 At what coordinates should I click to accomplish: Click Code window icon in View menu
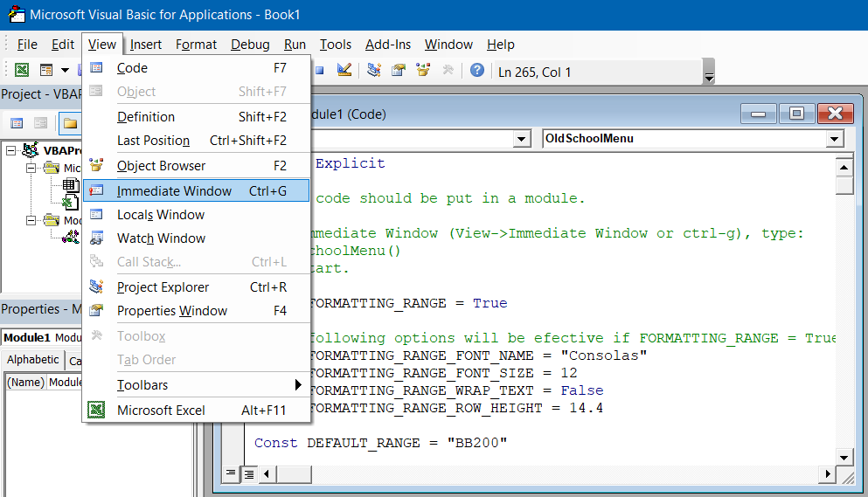point(96,67)
